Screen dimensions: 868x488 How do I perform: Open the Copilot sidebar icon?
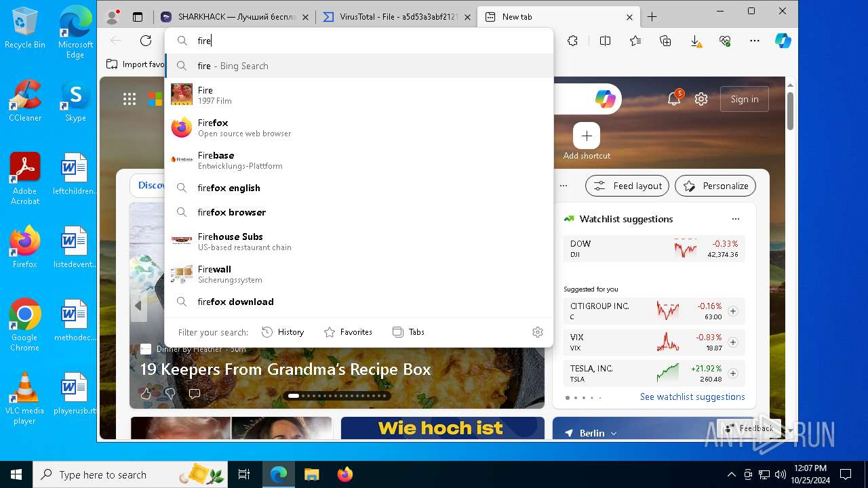[x=783, y=41]
